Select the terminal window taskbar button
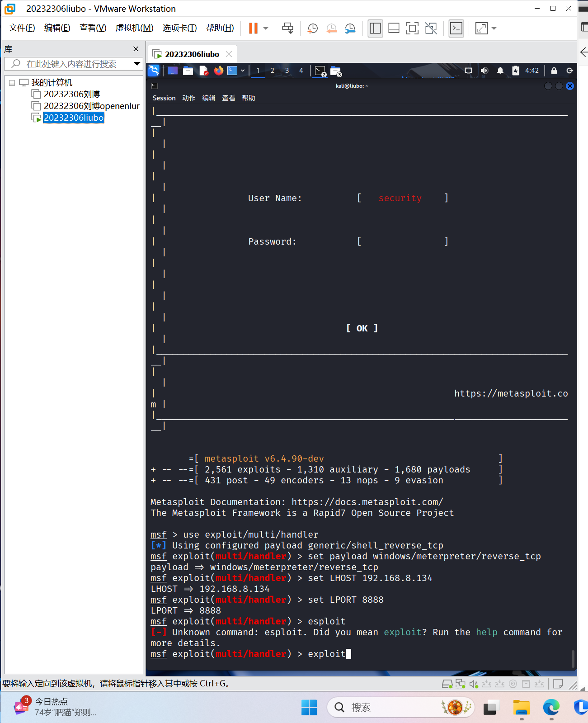 pos(320,71)
